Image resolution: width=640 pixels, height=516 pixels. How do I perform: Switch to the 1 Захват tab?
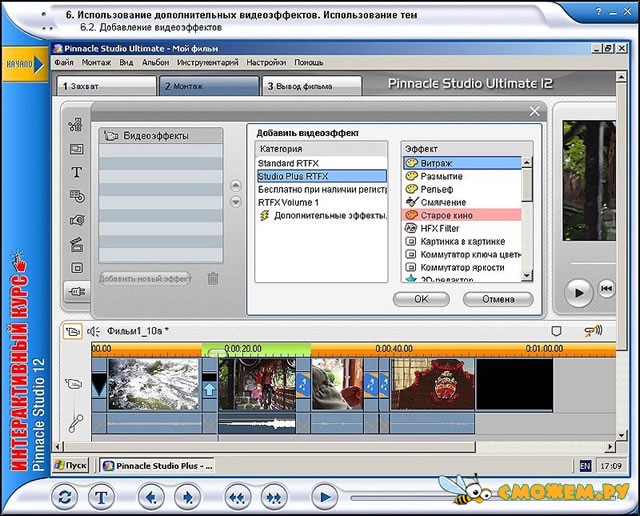click(106, 86)
